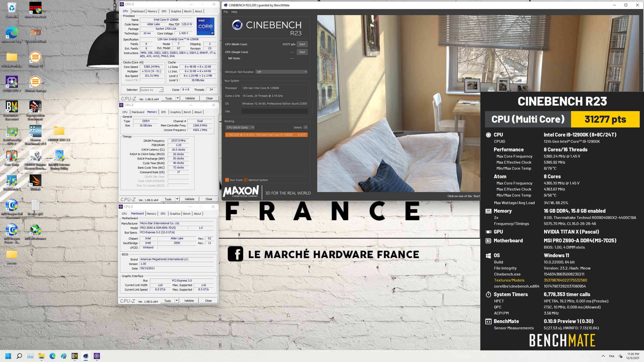The height and width of the screenshot is (362, 644).
Task: Launch MorePowerTool from the desktop
Action: 35,8
